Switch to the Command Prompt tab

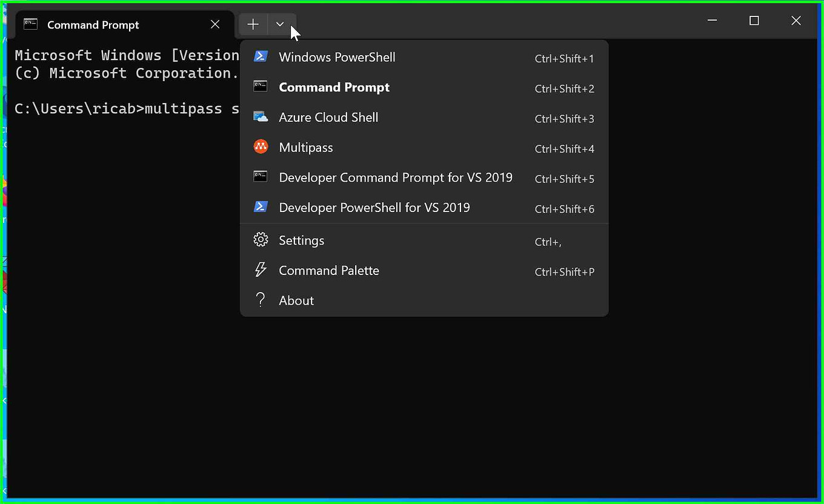[x=92, y=25]
